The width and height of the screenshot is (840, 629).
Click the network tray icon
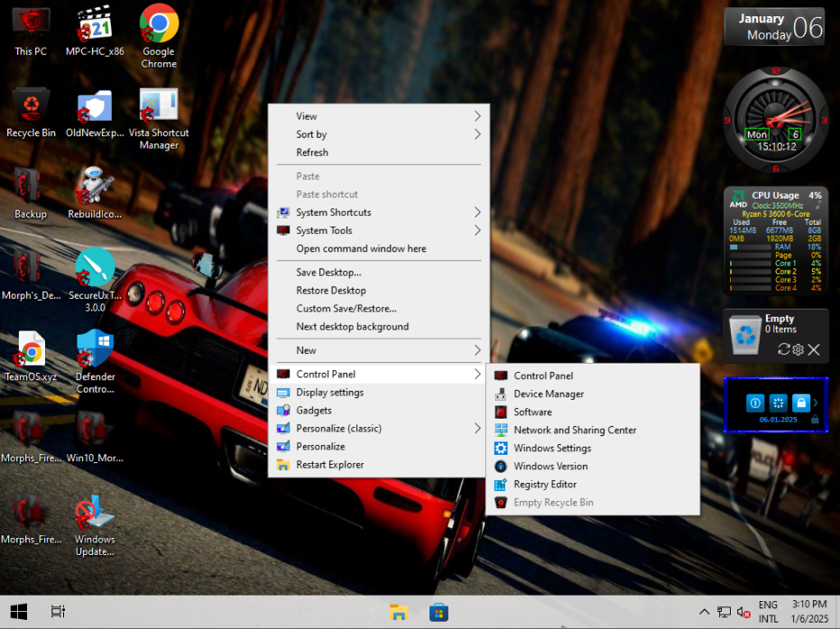pos(725,612)
